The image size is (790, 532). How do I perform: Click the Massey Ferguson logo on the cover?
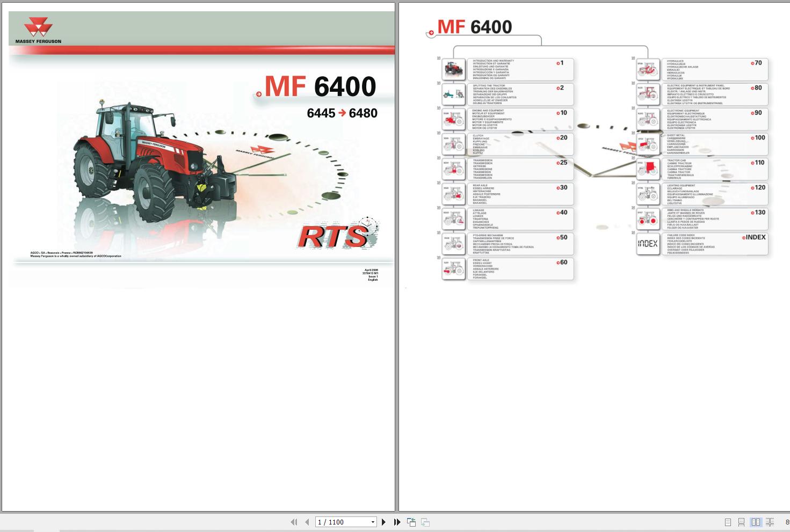pyautogui.click(x=38, y=31)
